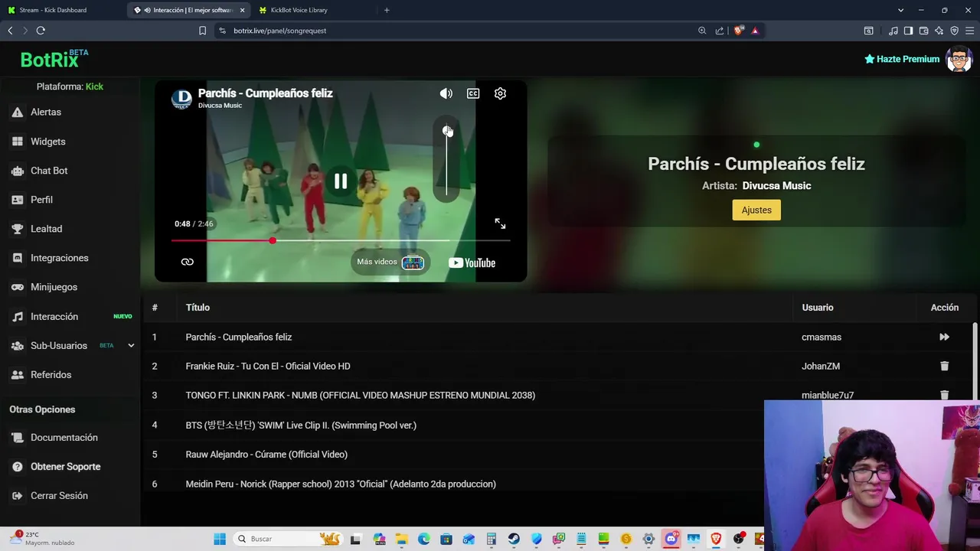This screenshot has width=980, height=551.
Task: Open Brave Rewards triangle icon
Action: point(755,31)
